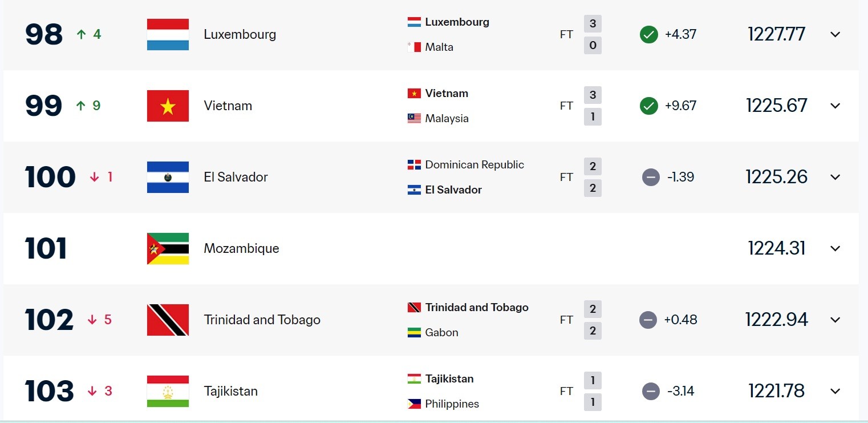The width and height of the screenshot is (868, 423).
Task: Click the large Trinidad and Tobago flag
Action: point(168,320)
